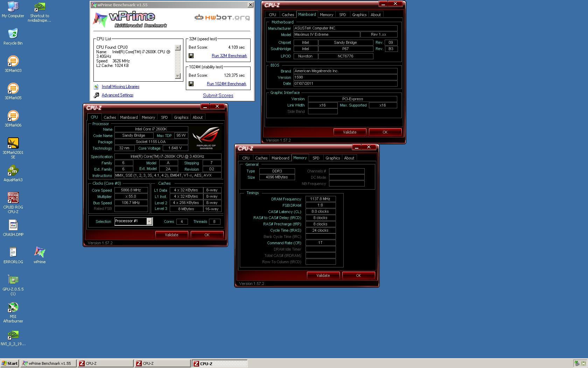The height and width of the screenshot is (368, 588).
Task: Click OK in Mainboard window
Action: (385, 132)
